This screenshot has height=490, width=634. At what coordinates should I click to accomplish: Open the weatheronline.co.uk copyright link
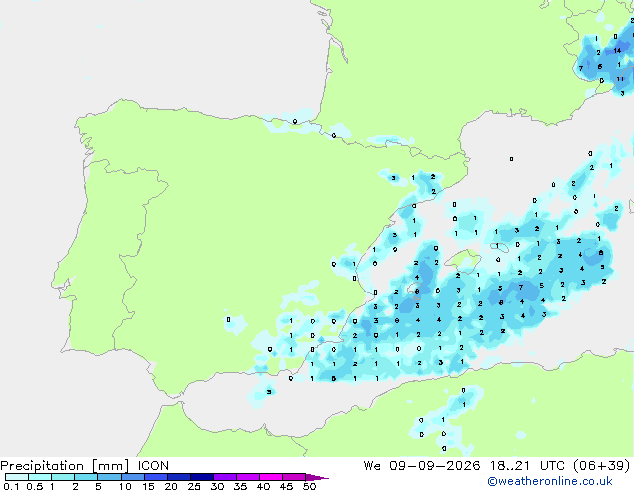549,481
